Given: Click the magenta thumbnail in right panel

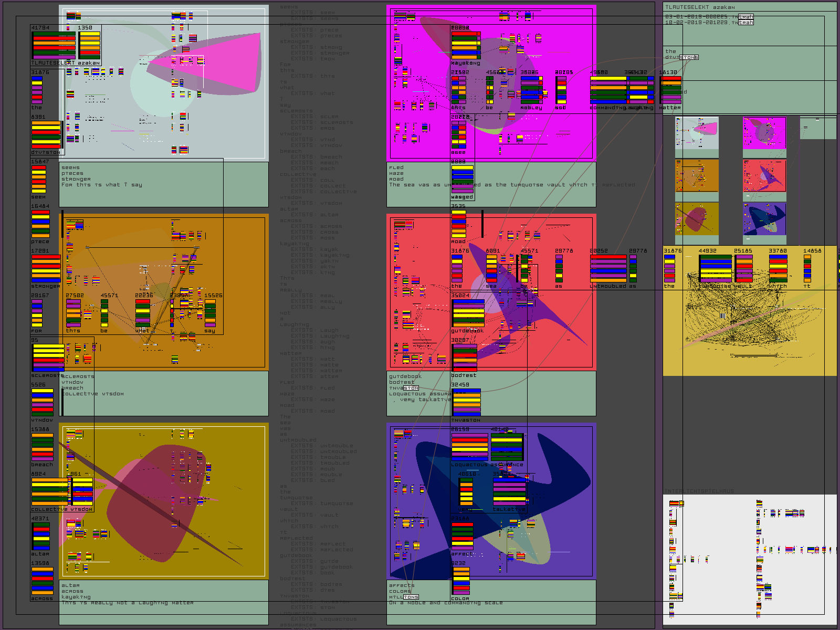Looking at the screenshot, I should coord(764,133).
